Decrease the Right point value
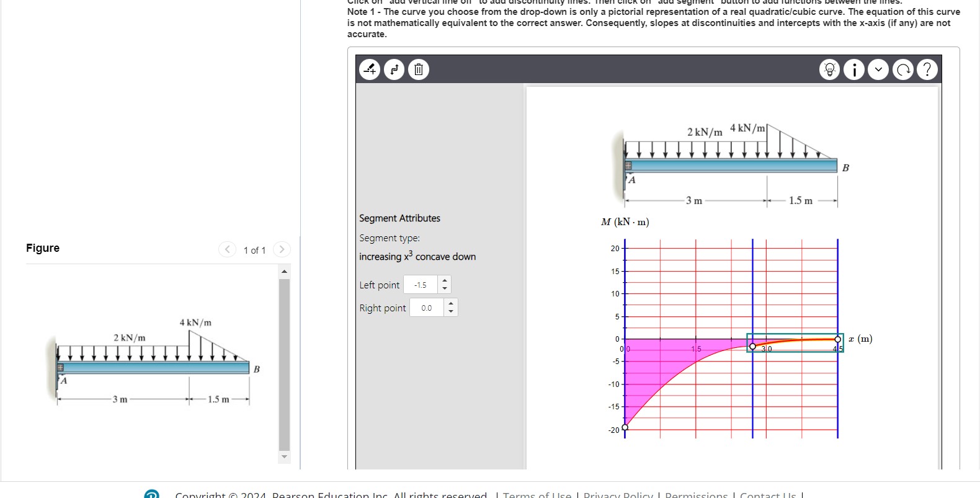The height and width of the screenshot is (498, 980). point(451,312)
